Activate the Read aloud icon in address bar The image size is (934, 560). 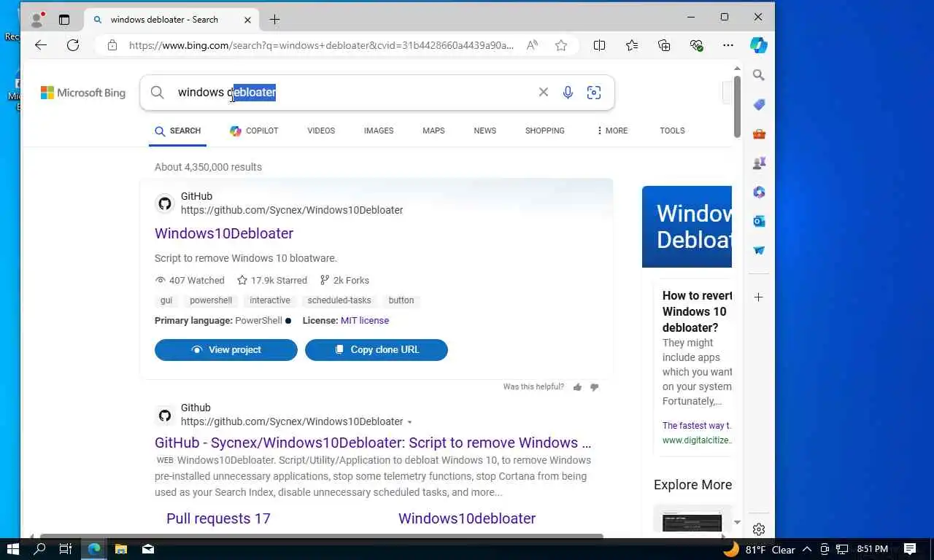click(533, 45)
